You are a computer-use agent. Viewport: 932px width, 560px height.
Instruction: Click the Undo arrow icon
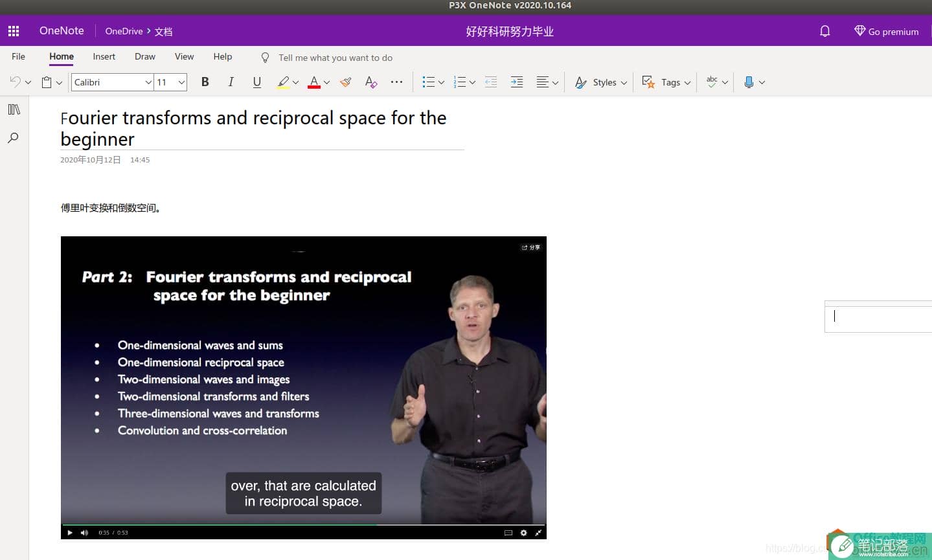point(15,82)
